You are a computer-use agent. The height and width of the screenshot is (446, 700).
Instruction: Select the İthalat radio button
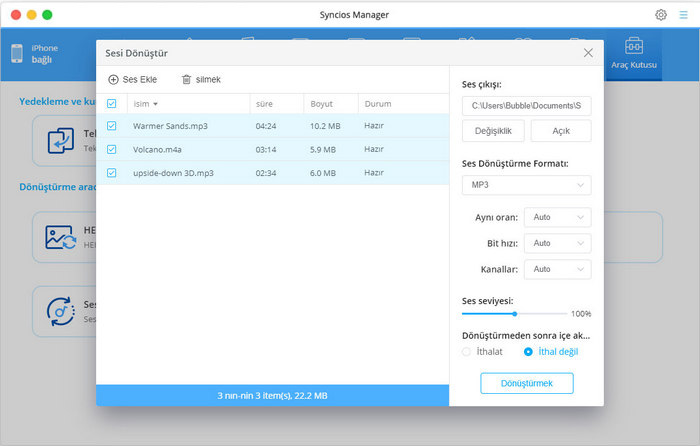coord(467,352)
